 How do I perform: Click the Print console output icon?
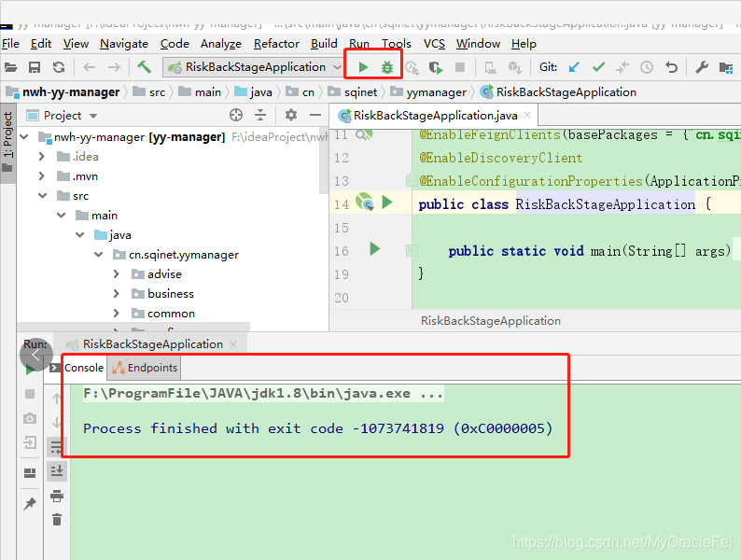(57, 496)
